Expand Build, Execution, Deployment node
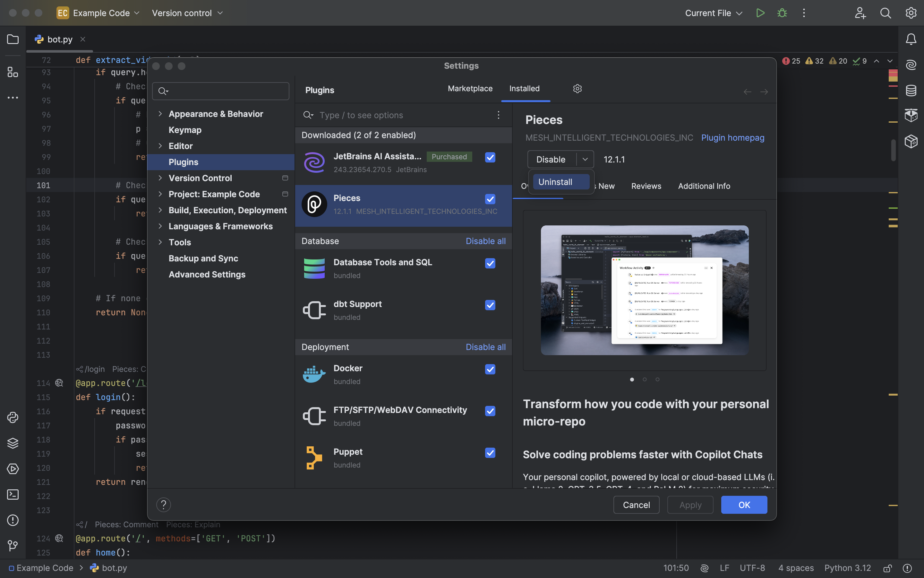The image size is (924, 578). click(x=160, y=210)
